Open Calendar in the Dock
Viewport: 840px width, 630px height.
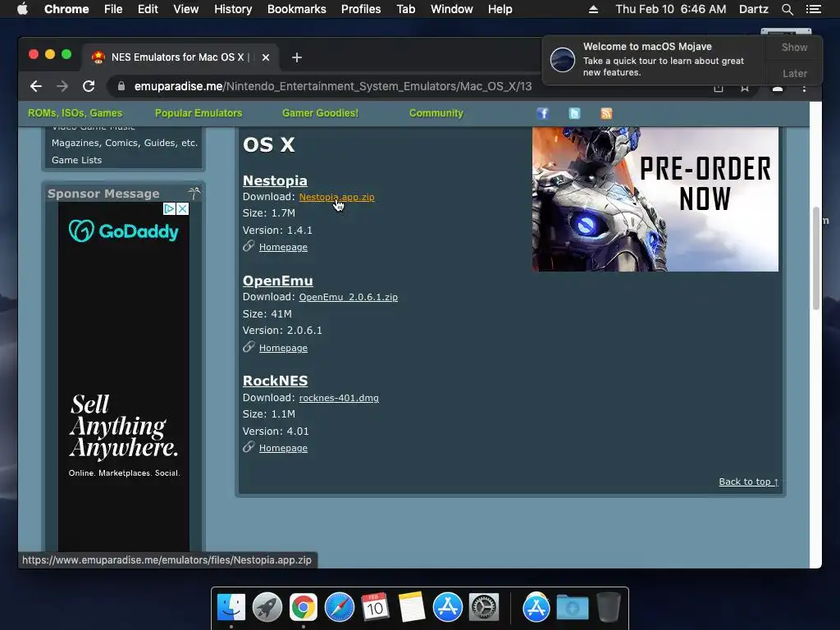pyautogui.click(x=375, y=608)
